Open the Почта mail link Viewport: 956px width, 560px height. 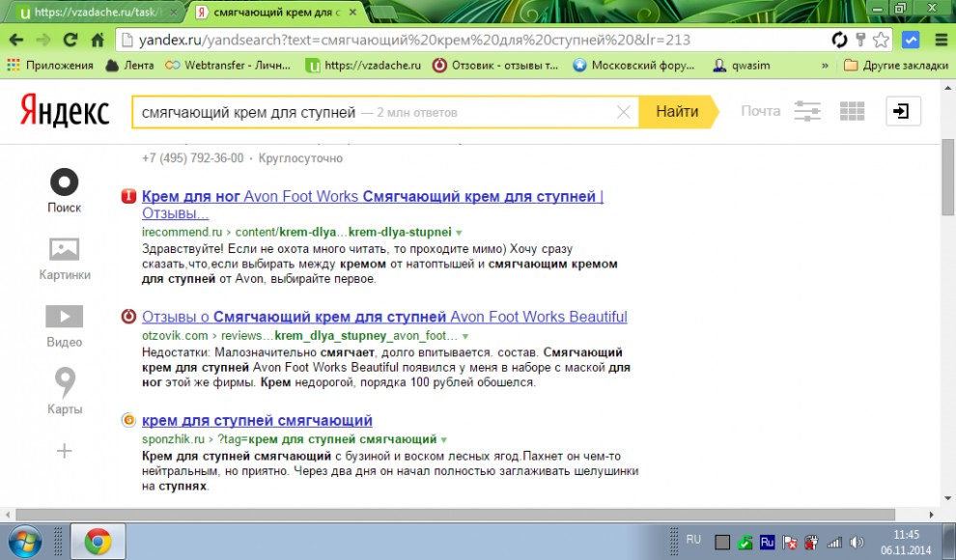(760, 111)
